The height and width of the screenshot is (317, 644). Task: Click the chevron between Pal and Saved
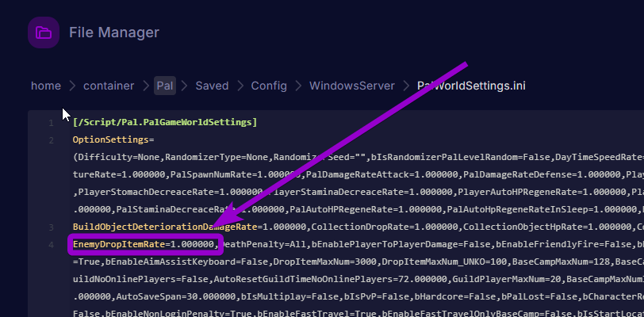(x=184, y=86)
